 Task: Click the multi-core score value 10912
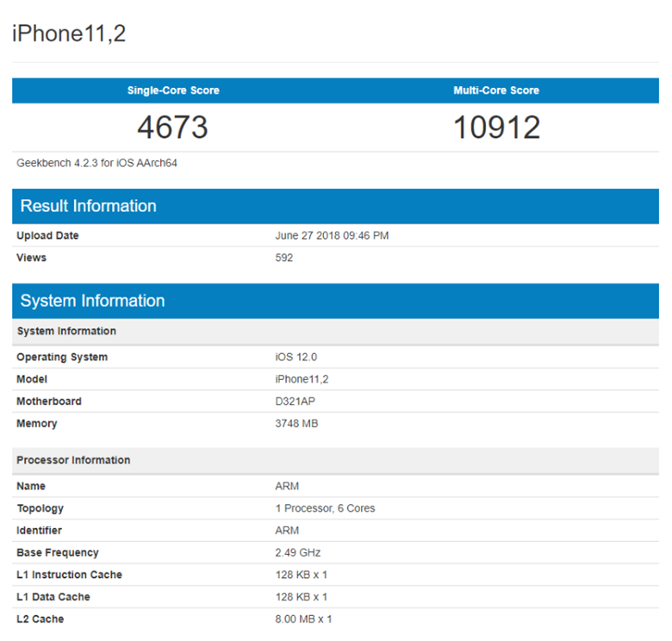coord(496,128)
